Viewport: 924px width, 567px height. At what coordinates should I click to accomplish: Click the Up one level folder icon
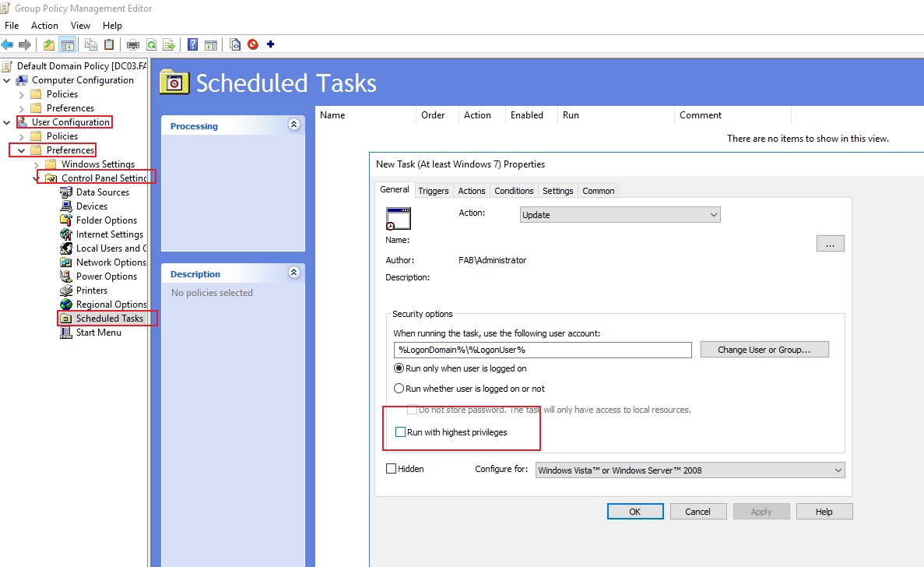[x=49, y=45]
